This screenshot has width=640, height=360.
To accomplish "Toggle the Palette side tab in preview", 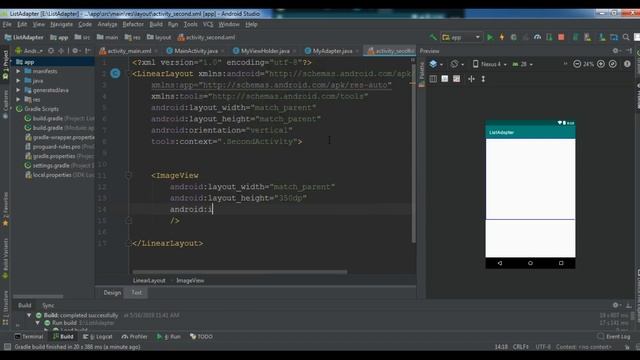I will [x=422, y=74].
